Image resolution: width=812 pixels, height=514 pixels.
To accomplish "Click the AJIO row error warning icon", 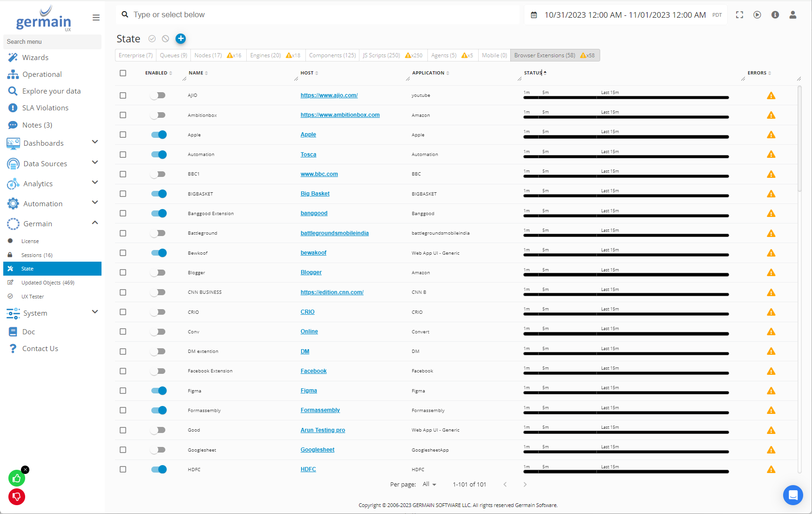I will [771, 96].
